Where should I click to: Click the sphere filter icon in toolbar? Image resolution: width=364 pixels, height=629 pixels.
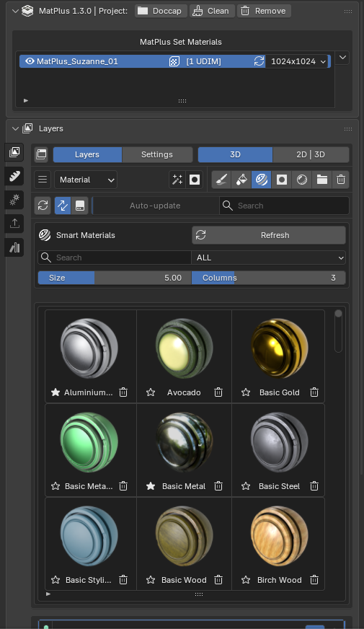pos(302,180)
